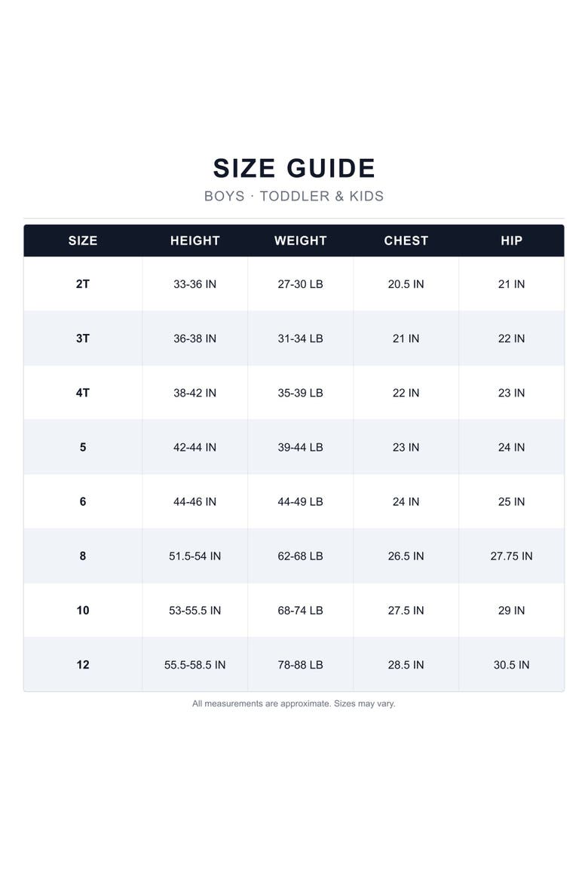Select size 10 row label

[83, 611]
